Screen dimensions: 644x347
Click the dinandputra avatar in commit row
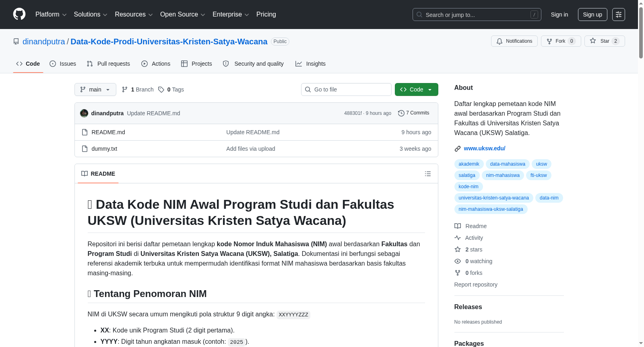tap(84, 113)
